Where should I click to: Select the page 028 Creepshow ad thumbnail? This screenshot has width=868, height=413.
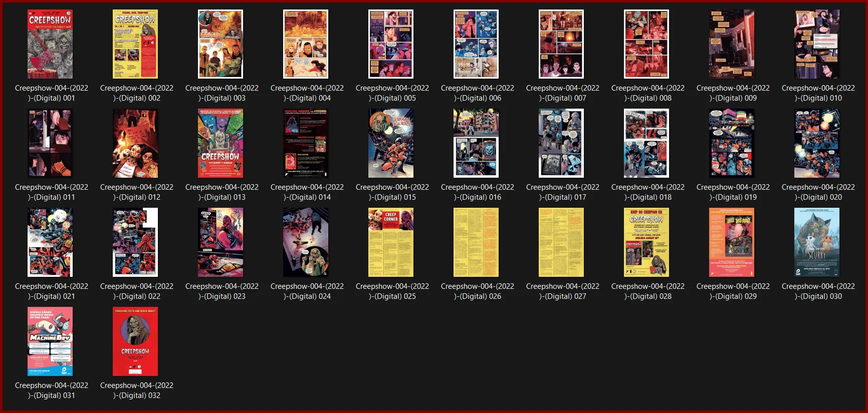pos(646,242)
